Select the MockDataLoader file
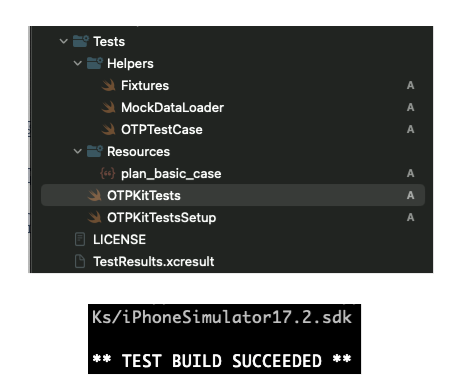This screenshot has width=462, height=387. (172, 108)
